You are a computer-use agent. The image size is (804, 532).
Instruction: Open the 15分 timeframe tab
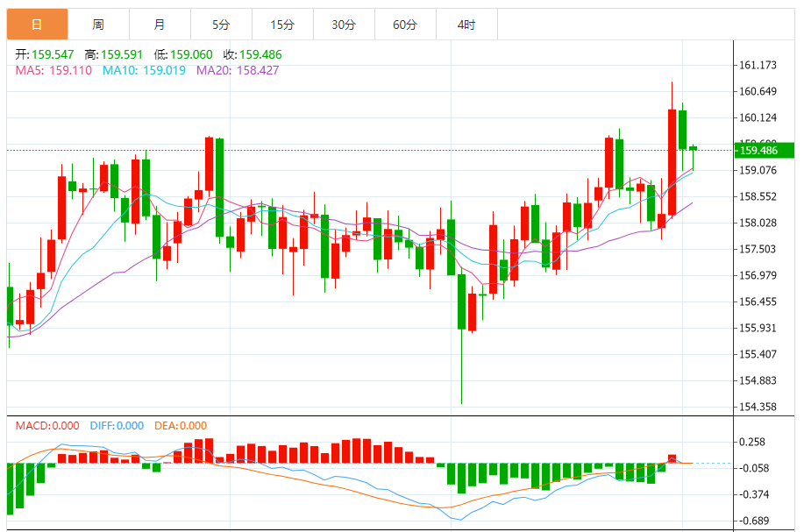point(282,24)
